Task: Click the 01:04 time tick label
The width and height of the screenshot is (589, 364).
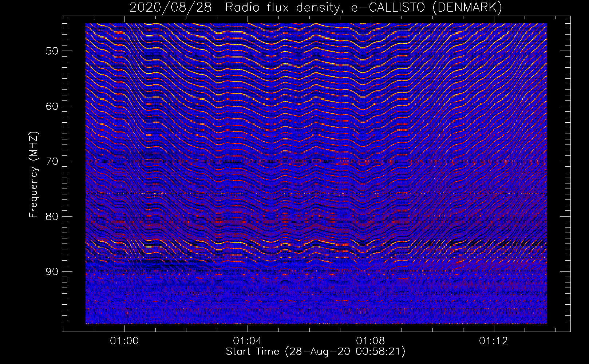Action: [x=248, y=341]
